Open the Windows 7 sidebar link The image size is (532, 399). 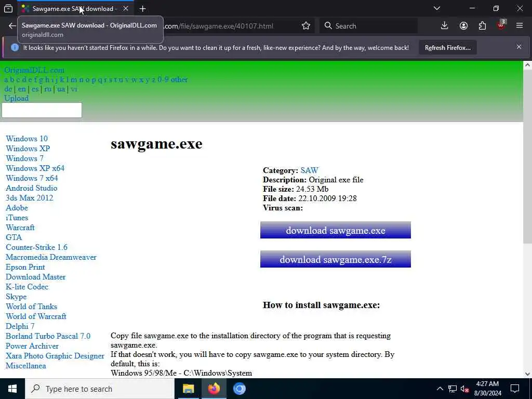click(24, 158)
